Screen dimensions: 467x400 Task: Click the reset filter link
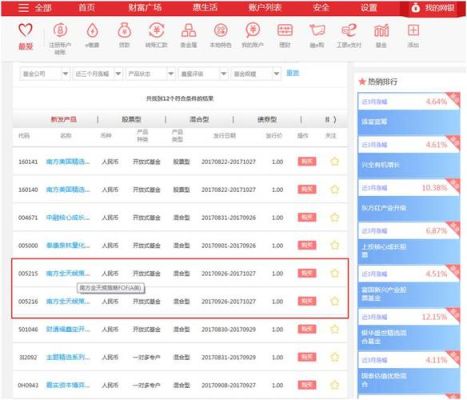click(x=293, y=73)
